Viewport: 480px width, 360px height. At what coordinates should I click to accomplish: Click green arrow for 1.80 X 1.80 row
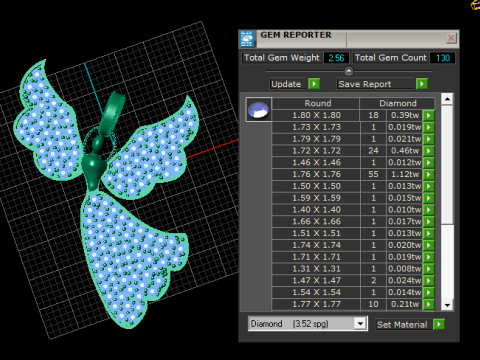coord(429,115)
